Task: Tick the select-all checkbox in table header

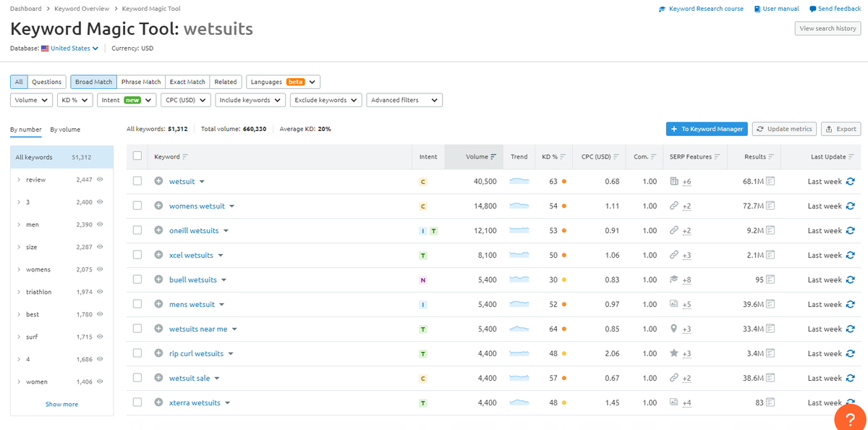Action: point(137,156)
